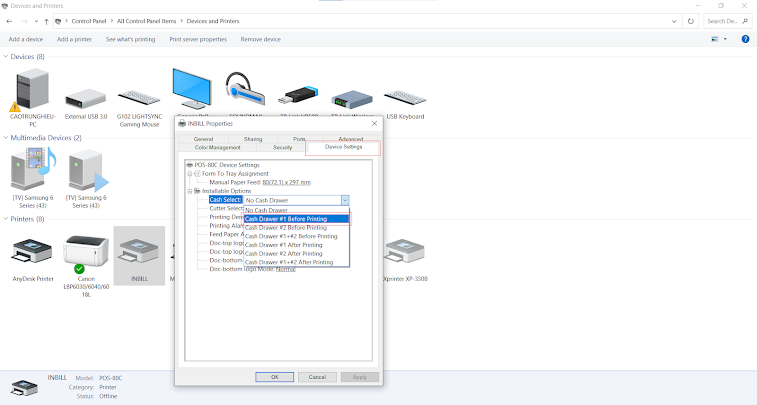
Task: Choose No Cash Drawer from the list
Action: point(296,210)
